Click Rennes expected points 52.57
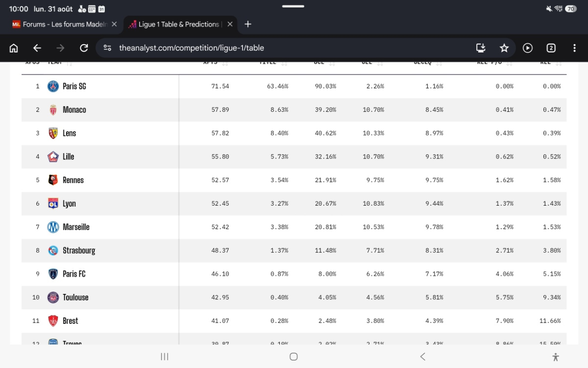Screen dimensions: 588x368 (220, 180)
